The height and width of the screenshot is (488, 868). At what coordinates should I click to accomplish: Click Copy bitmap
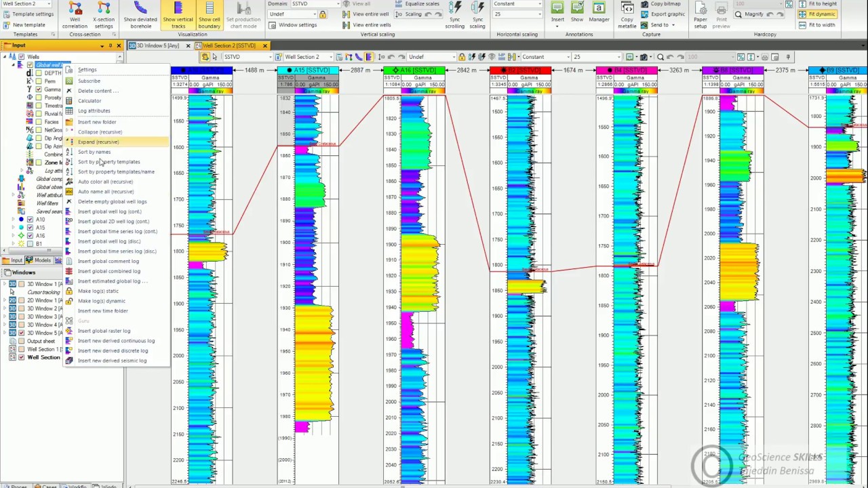pyautogui.click(x=660, y=4)
